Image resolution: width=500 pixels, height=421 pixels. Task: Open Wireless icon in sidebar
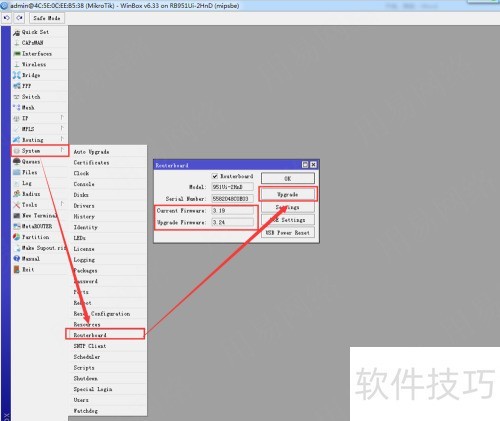coord(17,64)
